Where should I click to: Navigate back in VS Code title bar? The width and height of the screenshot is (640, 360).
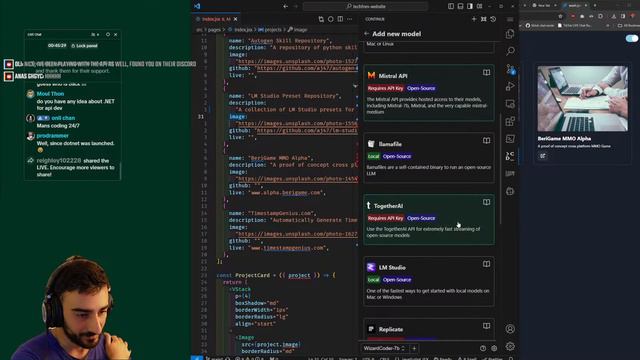(x=285, y=6)
